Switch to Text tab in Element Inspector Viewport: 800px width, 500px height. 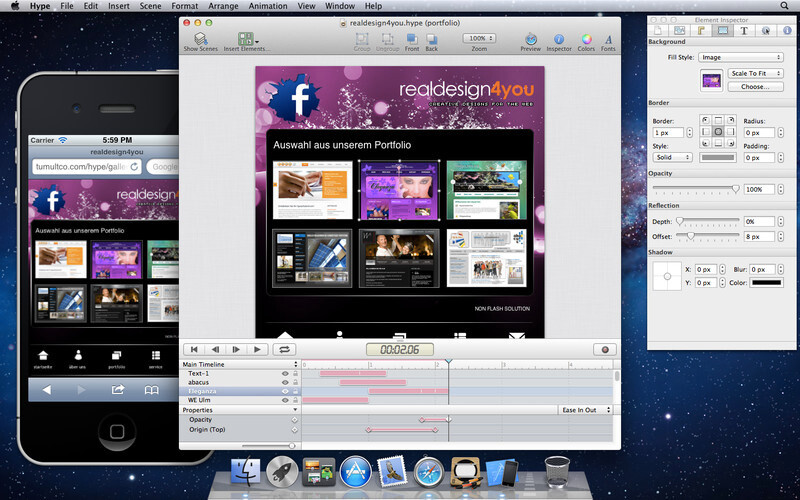(744, 31)
